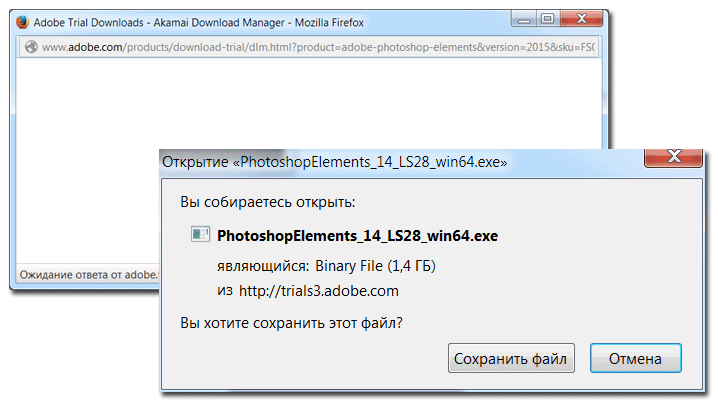Click Вы собираетесь открыть: label
Image resolution: width=718 pixels, height=408 pixels.
pos(267,202)
